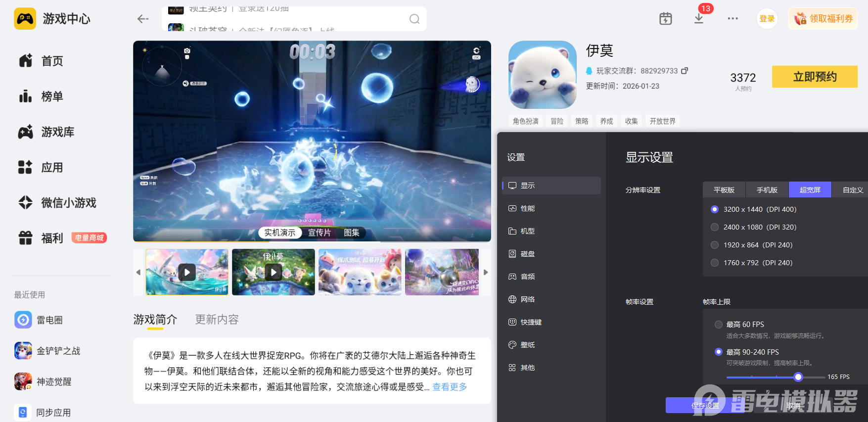Screen dimensions: 868x422
Task: Open the calendar check-in icon
Action: [x=666, y=19]
